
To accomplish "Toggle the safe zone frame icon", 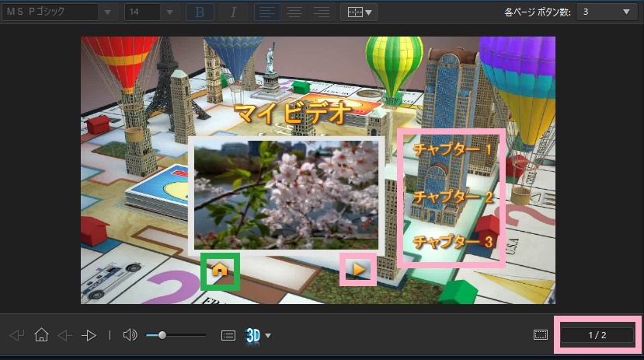I will [541, 335].
